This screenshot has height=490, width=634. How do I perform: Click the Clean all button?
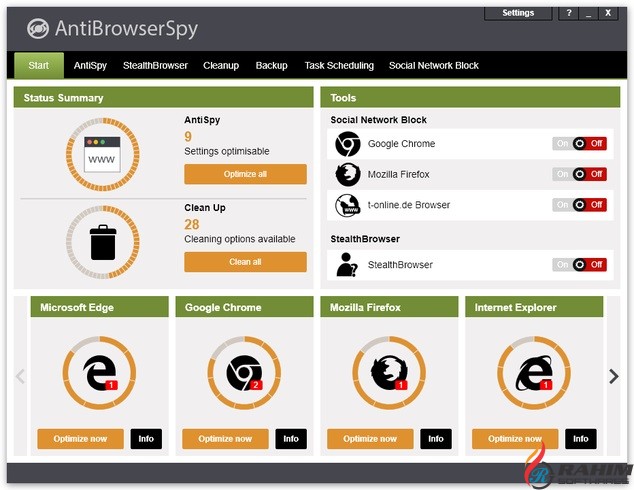click(245, 262)
